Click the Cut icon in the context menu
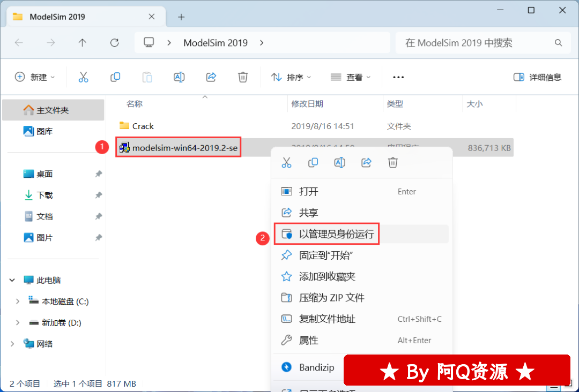 pos(286,162)
